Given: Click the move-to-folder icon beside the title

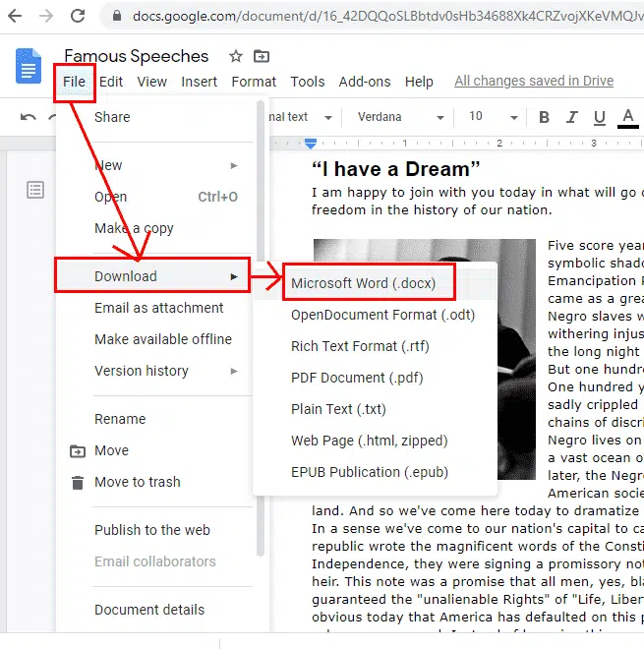Looking at the screenshot, I should pos(261,56).
